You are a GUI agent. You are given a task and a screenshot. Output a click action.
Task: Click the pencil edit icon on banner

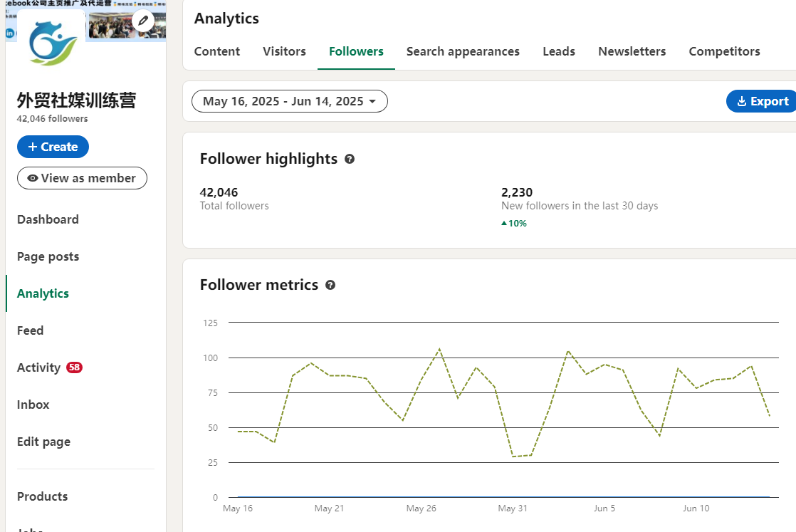point(143,21)
